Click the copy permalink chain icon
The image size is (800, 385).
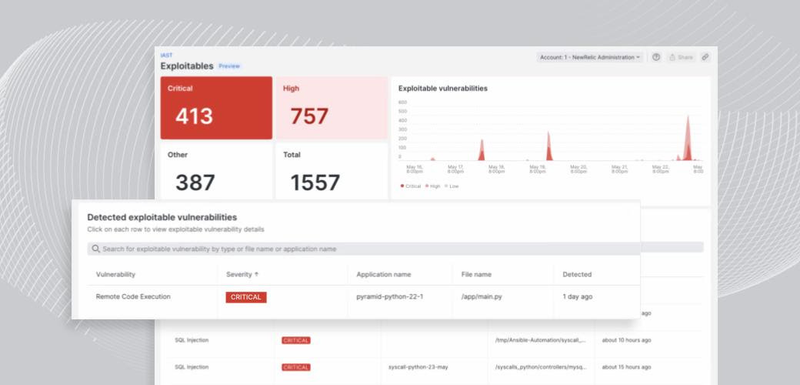[705, 57]
